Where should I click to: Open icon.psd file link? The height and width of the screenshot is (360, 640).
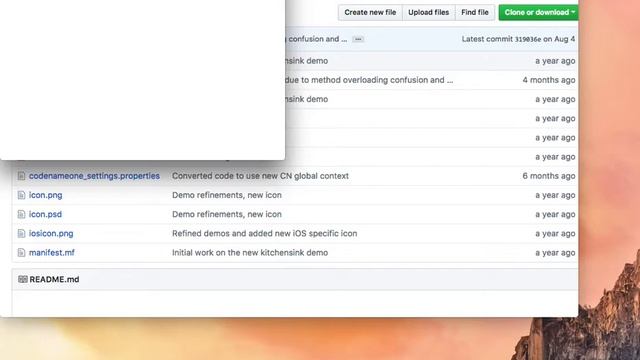coord(45,214)
